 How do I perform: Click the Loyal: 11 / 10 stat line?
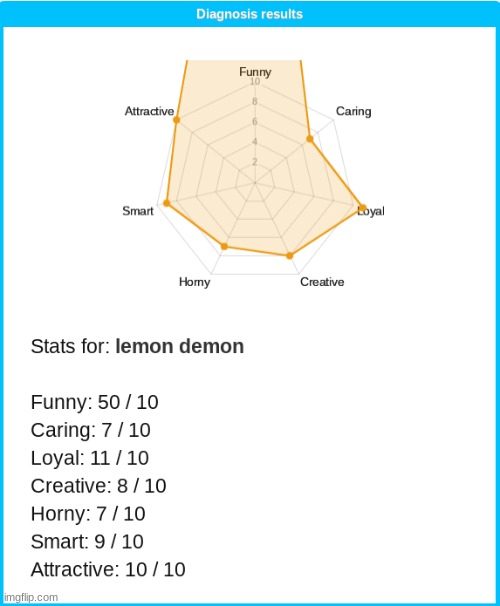click(90, 458)
